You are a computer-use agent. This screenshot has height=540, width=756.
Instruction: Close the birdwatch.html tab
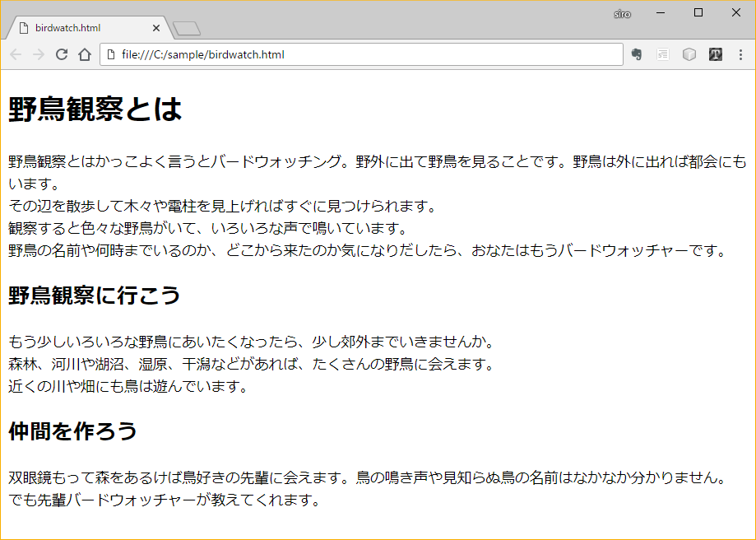(156, 28)
